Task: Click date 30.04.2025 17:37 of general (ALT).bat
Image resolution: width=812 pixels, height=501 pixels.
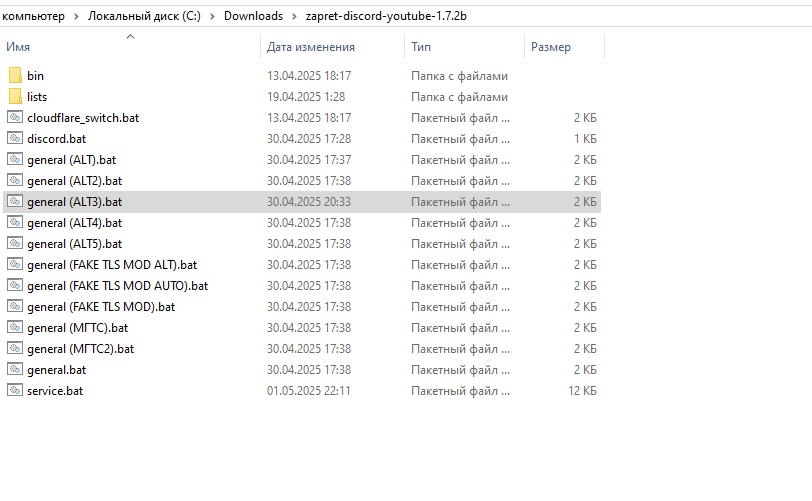Action: 309,160
